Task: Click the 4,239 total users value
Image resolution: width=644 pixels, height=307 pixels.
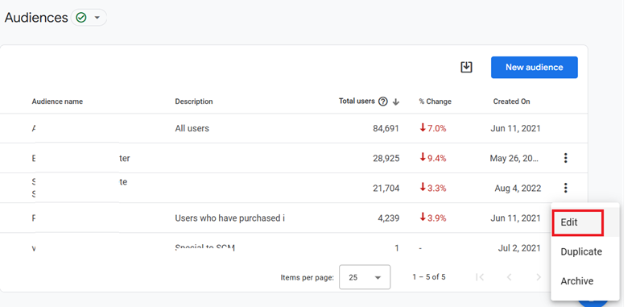Action: coord(389,218)
